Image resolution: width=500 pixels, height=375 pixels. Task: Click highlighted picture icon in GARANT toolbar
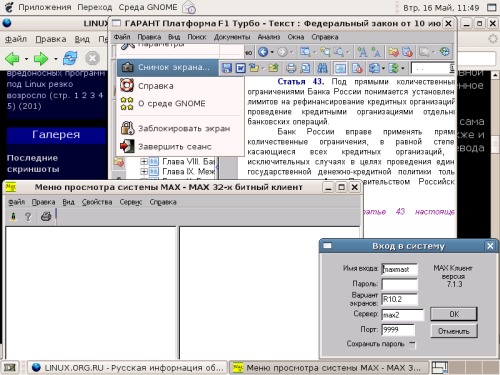click(x=340, y=68)
